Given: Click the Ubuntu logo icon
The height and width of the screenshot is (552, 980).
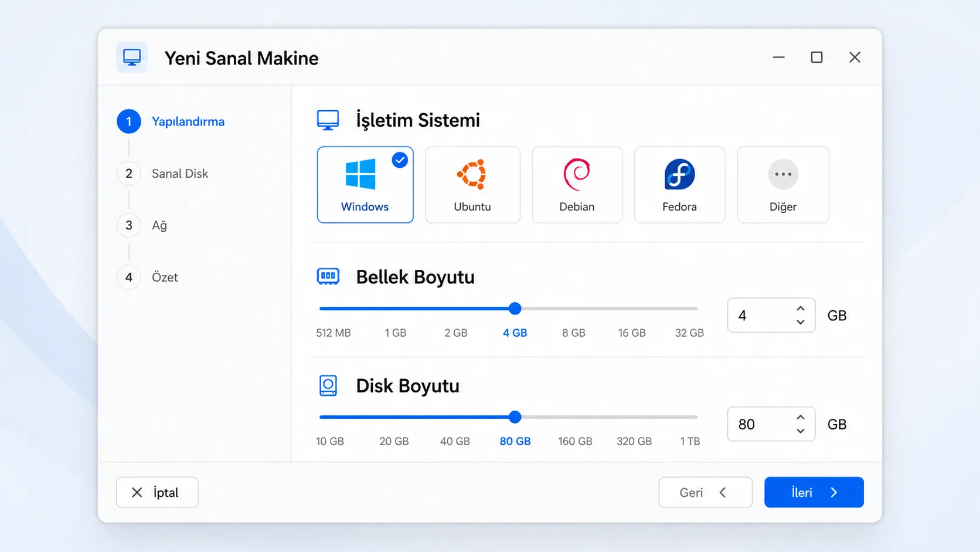Looking at the screenshot, I should [472, 174].
